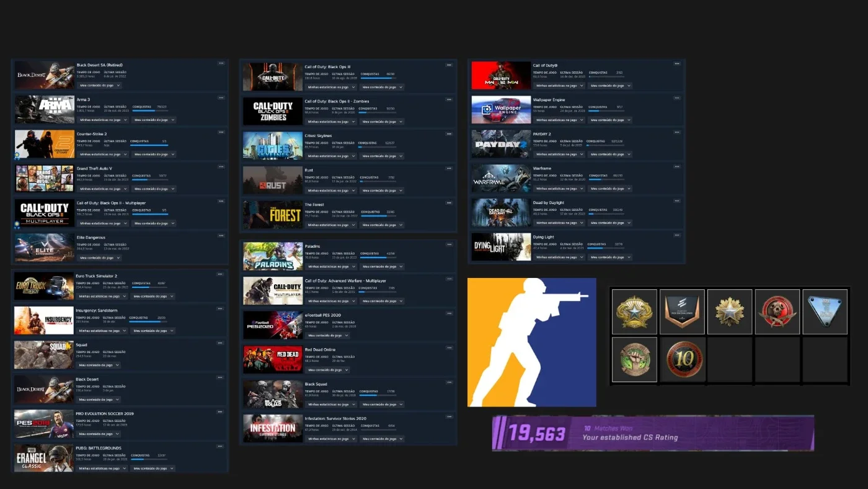
Task: Open 'Meu conteúdo do jogo' dropdown for Counter-Strike 2
Action: click(154, 155)
